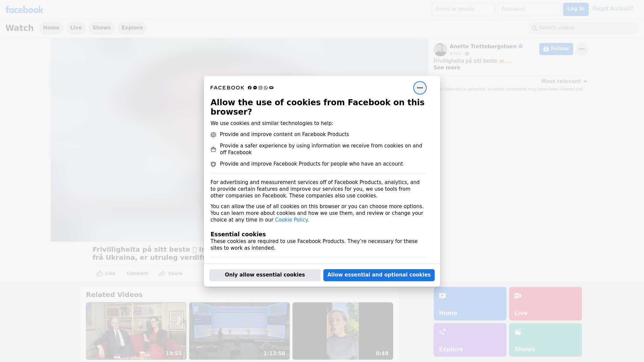Viewport: 644px width, 362px height.
Task: Choose Only allow essential cookies
Action: [x=265, y=275]
